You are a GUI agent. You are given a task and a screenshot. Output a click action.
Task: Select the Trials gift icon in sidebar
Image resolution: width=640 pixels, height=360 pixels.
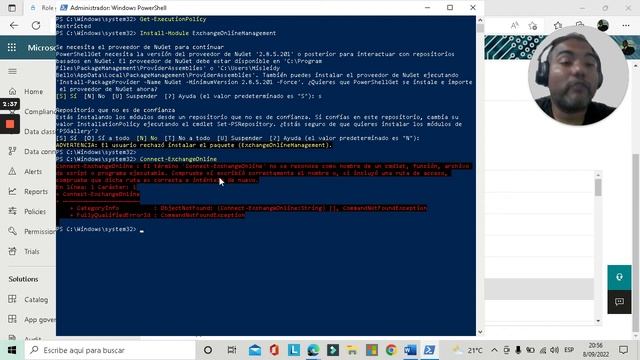coord(13,251)
